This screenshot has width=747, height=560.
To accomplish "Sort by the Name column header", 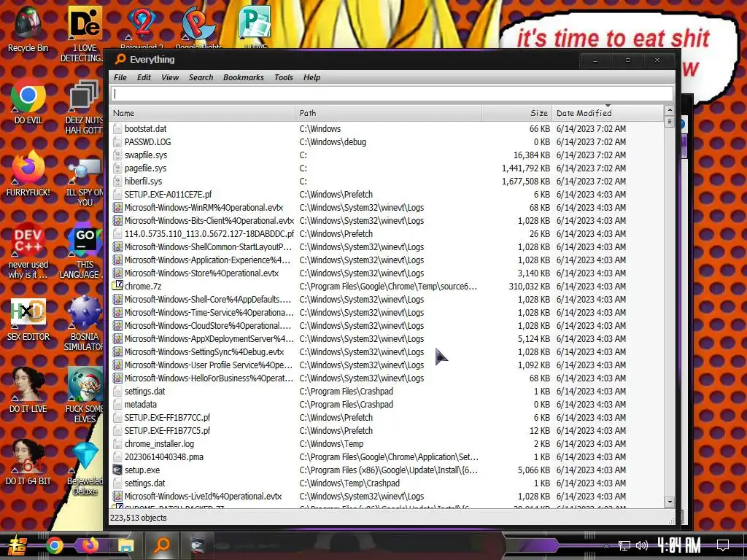I will (203, 113).
